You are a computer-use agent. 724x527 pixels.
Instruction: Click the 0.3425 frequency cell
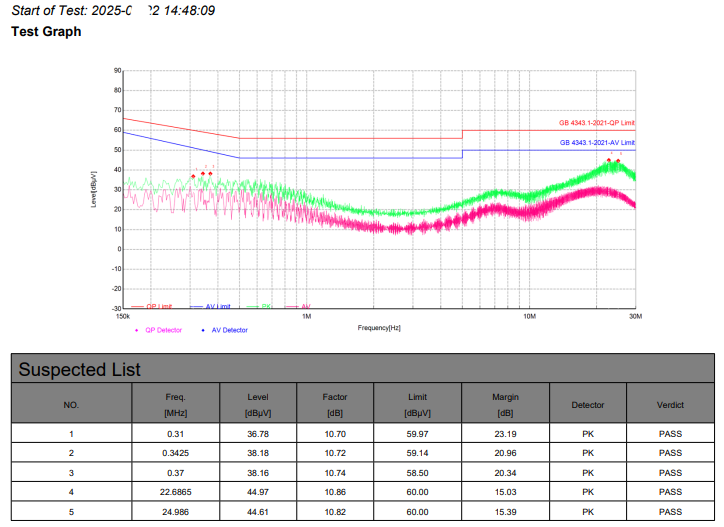coord(176,453)
